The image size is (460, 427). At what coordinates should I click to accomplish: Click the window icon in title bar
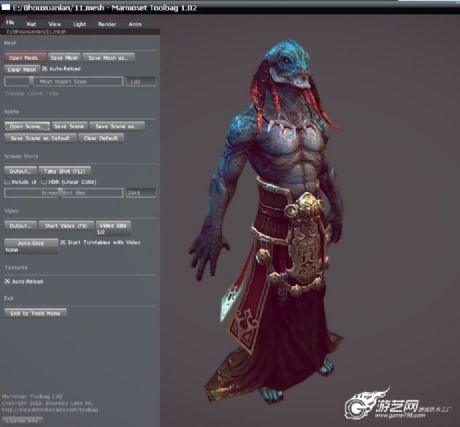[6, 7]
